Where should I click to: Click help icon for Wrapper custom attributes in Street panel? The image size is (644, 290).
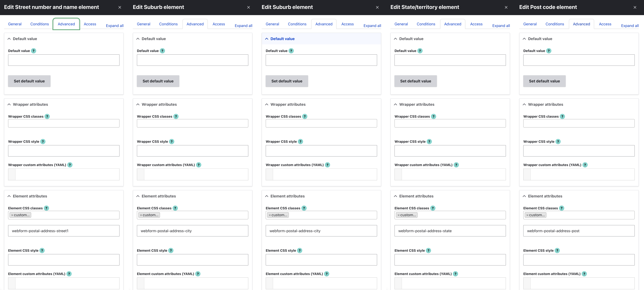pyautogui.click(x=70, y=165)
